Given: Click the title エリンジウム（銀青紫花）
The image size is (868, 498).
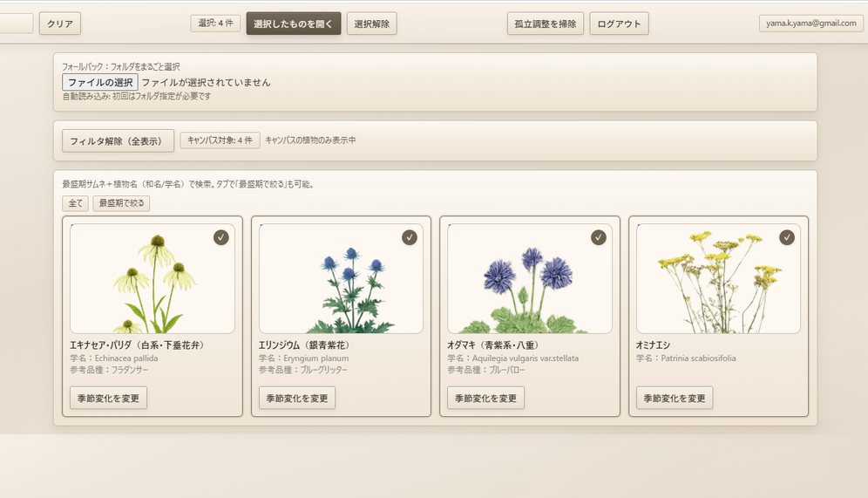Looking at the screenshot, I should coord(305,345).
